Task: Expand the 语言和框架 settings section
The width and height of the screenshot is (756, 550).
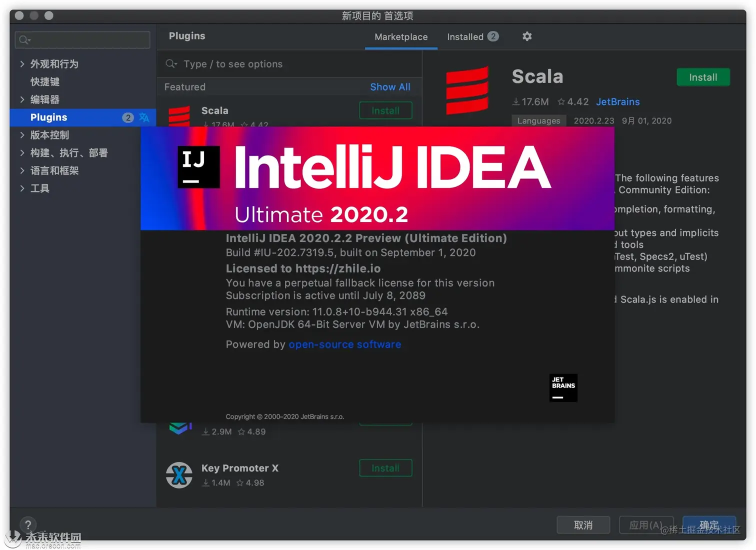Action: tap(22, 170)
